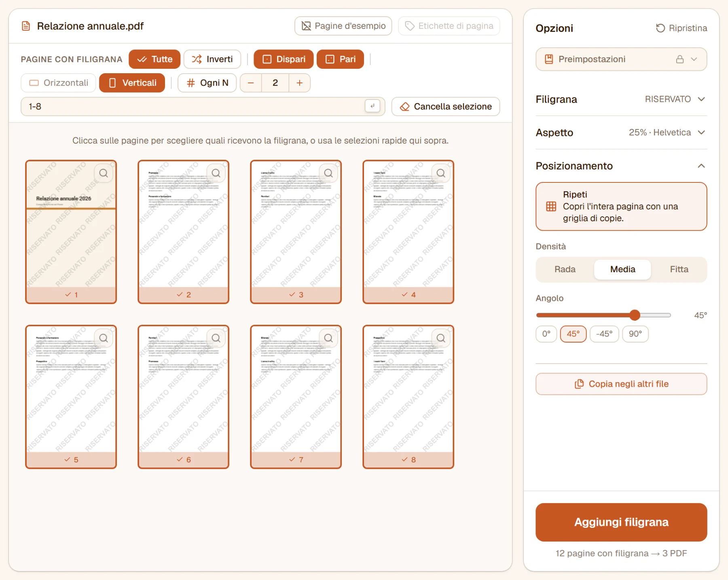
Task: Click the lock icon in Preimpostazioni
Action: tap(680, 59)
